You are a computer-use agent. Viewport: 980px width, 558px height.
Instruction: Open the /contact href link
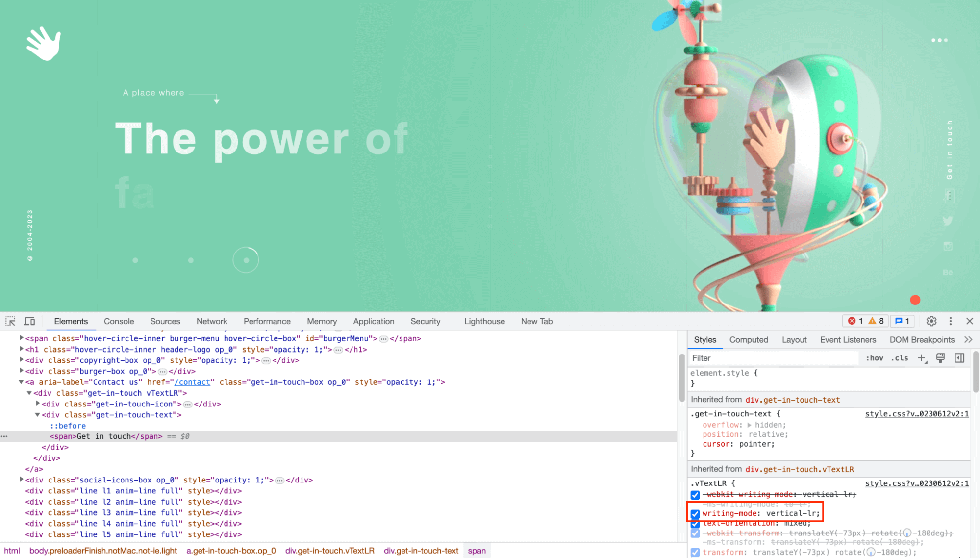192,382
